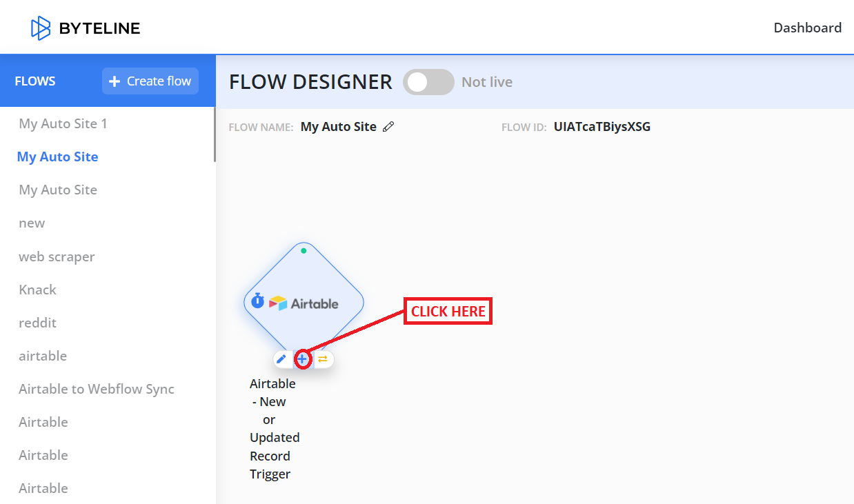This screenshot has height=504, width=854.
Task: Select the "new" flow in sidebar
Action: 32,223
